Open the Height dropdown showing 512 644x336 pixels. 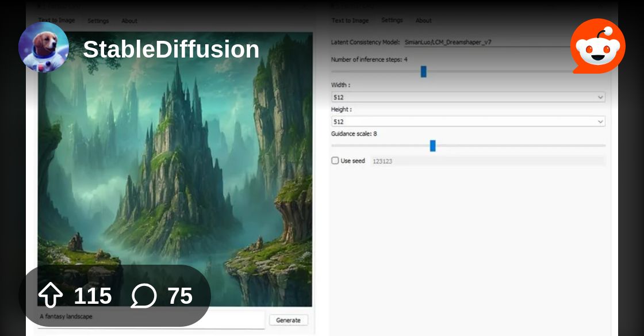tap(467, 121)
